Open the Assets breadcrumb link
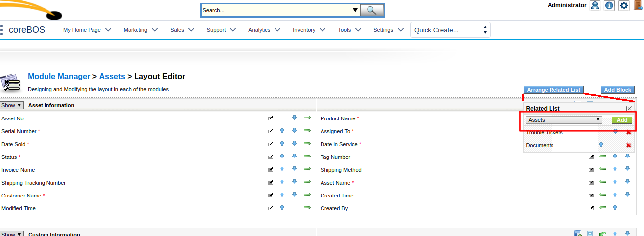644x236 pixels. click(x=112, y=77)
